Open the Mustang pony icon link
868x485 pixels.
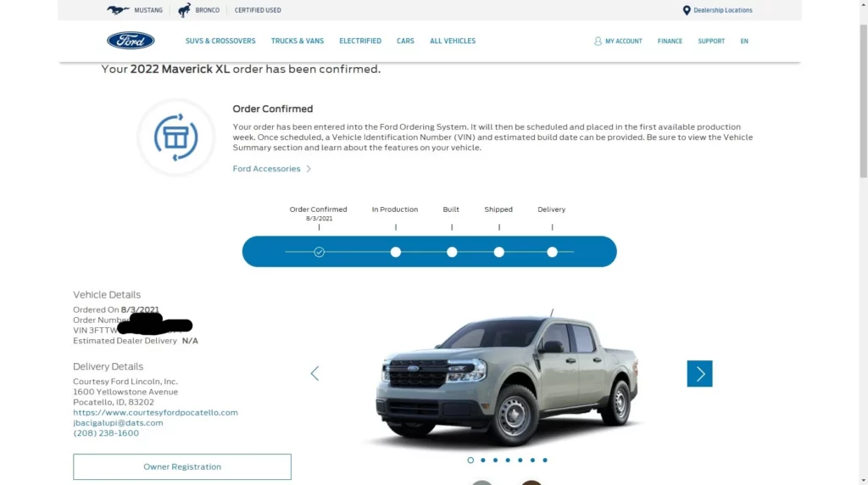[117, 10]
